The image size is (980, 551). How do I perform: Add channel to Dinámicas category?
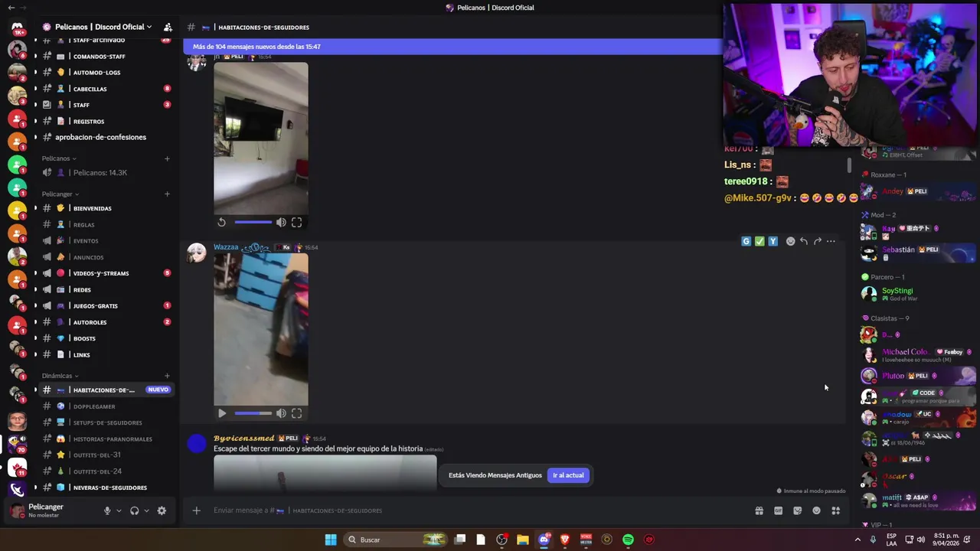click(167, 376)
